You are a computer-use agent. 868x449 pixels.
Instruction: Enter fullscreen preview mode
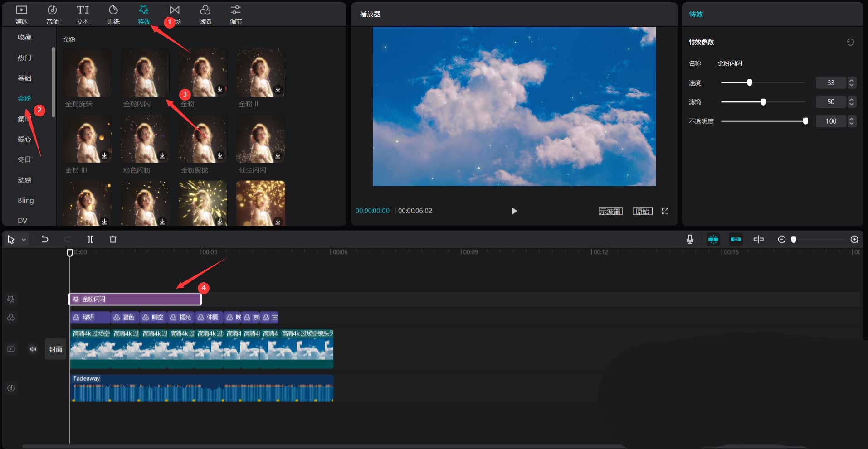tap(665, 211)
